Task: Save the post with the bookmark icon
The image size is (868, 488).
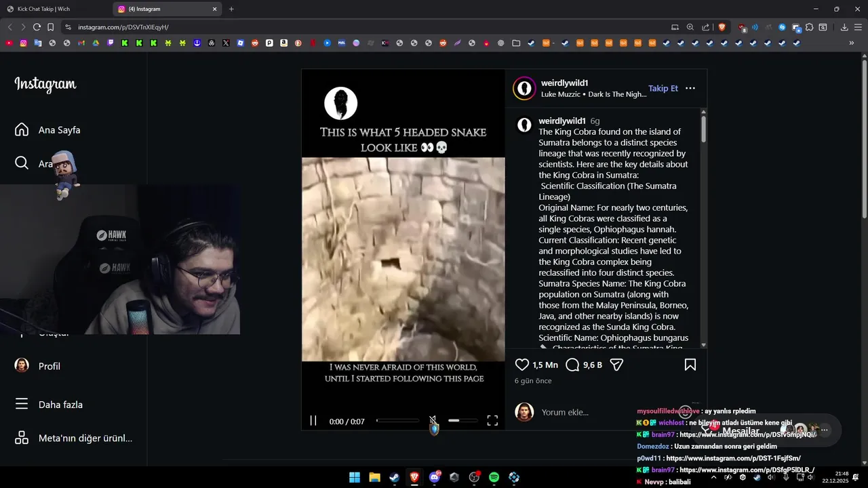Action: click(x=690, y=365)
